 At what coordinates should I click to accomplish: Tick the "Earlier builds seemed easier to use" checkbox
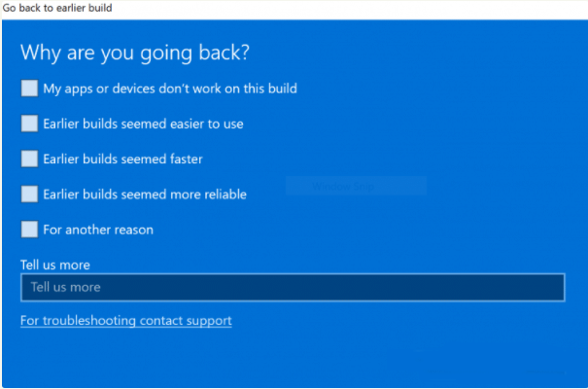(29, 124)
